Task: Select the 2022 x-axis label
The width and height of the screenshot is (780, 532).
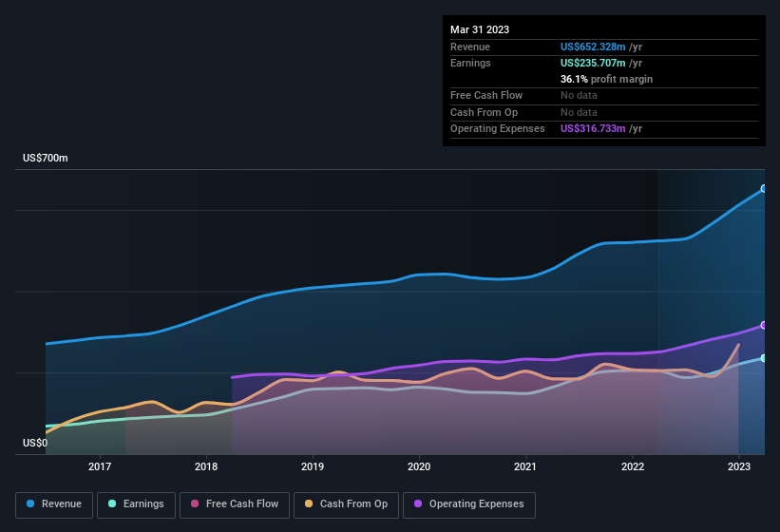Action: 632,466
